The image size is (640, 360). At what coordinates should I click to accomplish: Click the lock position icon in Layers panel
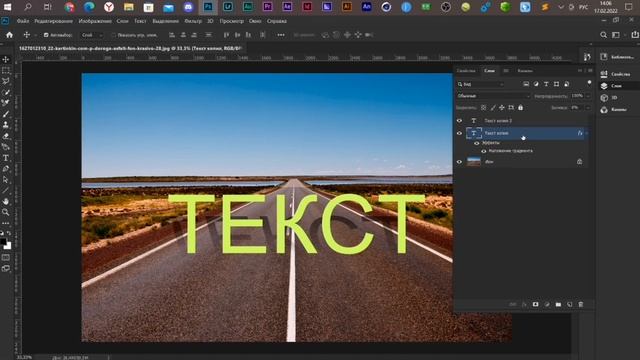click(x=502, y=108)
